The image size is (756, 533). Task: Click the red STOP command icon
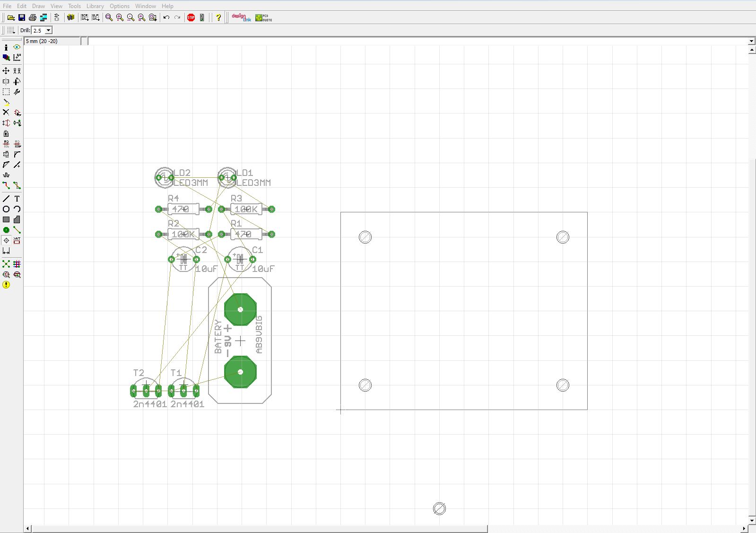pyautogui.click(x=191, y=17)
